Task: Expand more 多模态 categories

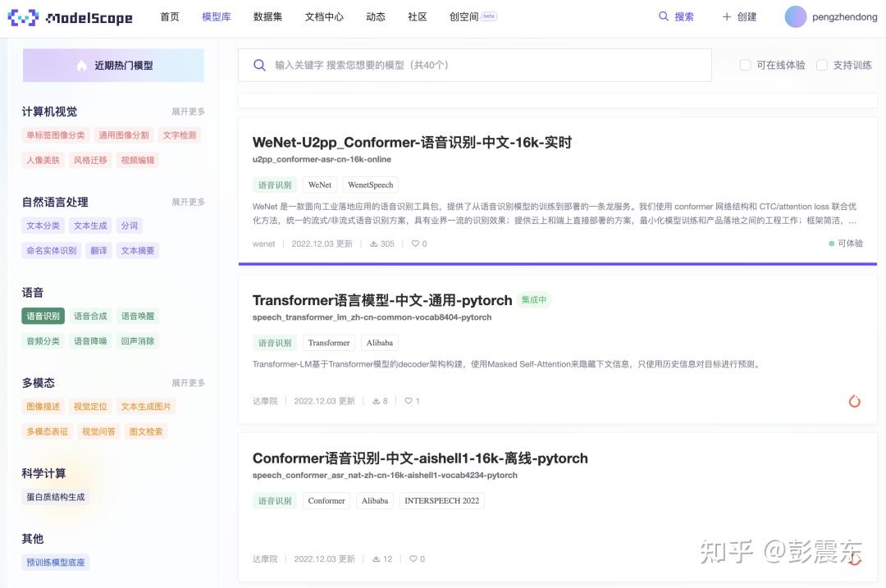Action: [x=188, y=383]
